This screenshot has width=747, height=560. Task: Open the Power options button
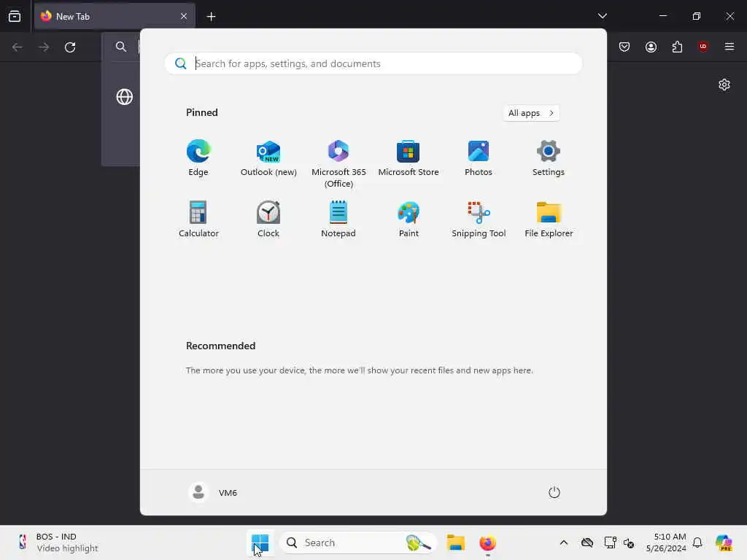pos(554,492)
